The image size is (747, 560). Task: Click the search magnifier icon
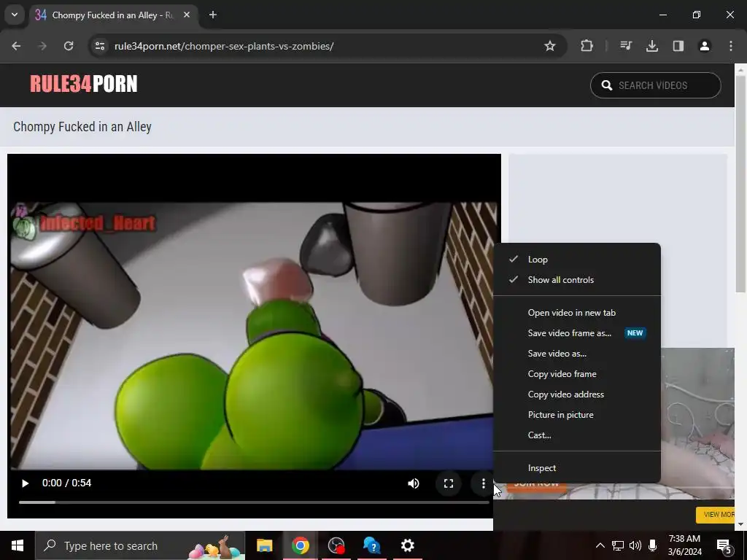click(606, 85)
